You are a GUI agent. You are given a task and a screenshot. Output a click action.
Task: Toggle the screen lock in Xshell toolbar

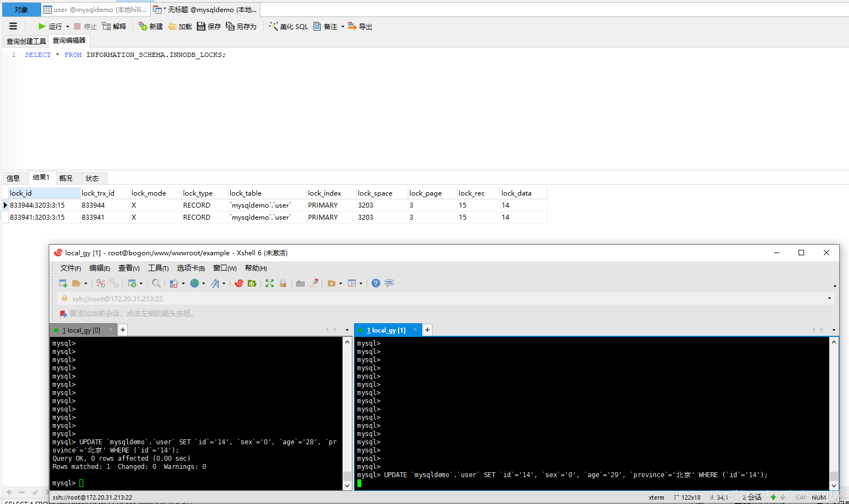[x=282, y=283]
